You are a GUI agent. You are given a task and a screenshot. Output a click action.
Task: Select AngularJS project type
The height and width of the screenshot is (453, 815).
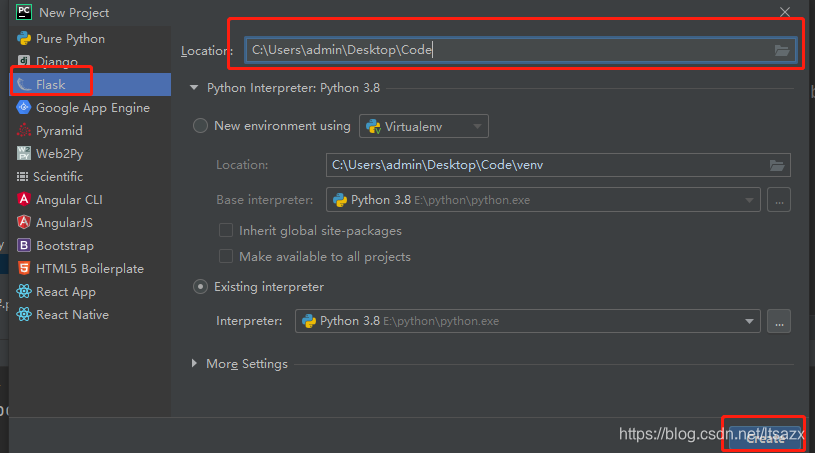pos(90,222)
